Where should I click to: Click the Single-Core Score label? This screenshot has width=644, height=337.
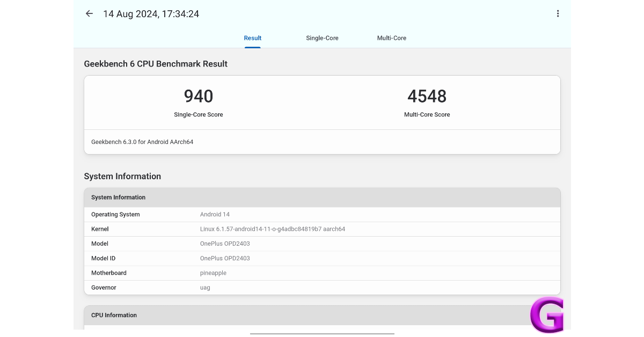point(199,115)
